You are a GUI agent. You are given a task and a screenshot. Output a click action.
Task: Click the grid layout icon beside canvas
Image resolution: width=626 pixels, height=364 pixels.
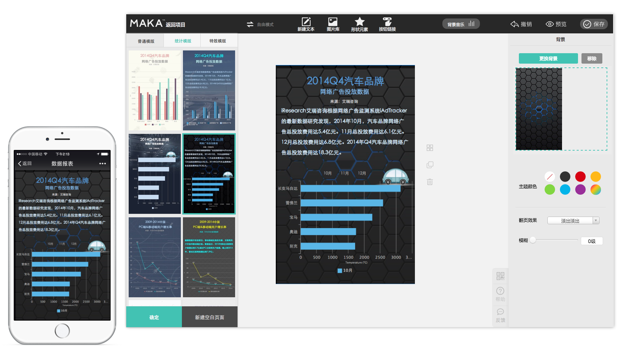(430, 148)
